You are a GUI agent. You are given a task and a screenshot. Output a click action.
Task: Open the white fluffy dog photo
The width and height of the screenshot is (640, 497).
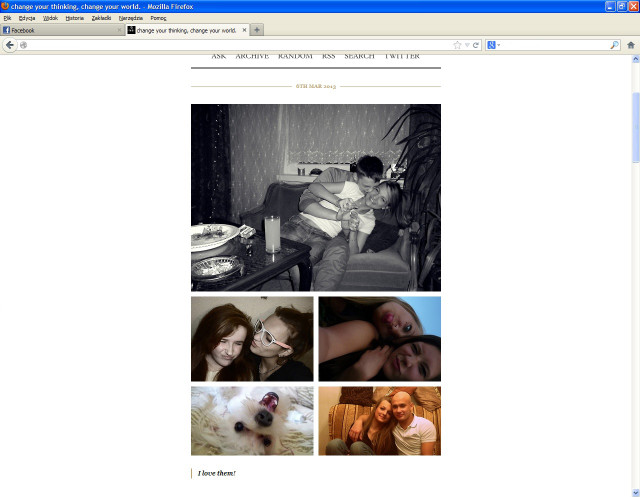pyautogui.click(x=252, y=421)
